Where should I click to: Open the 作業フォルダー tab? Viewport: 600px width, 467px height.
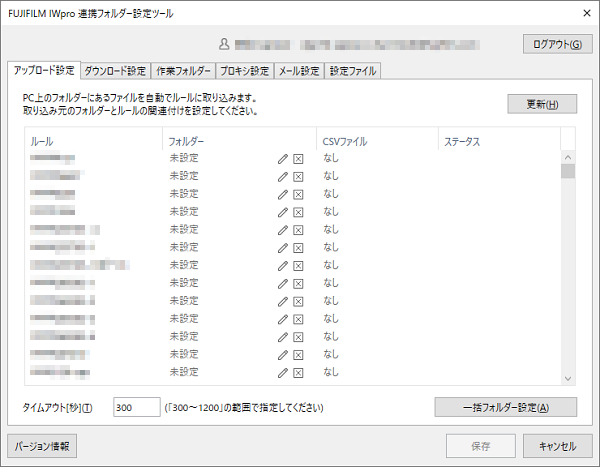click(x=183, y=71)
